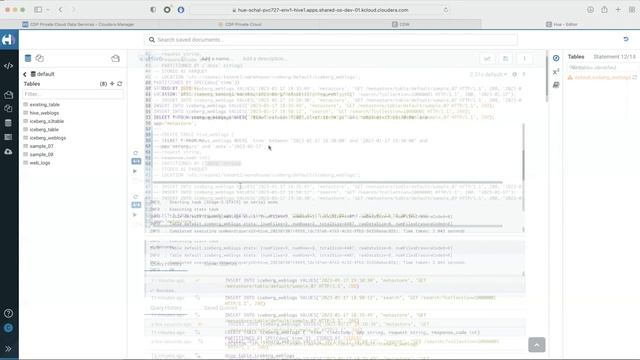Viewport: 640px width, 360px height.
Task: Open table iceberg_s3table
Action: (x=47, y=121)
